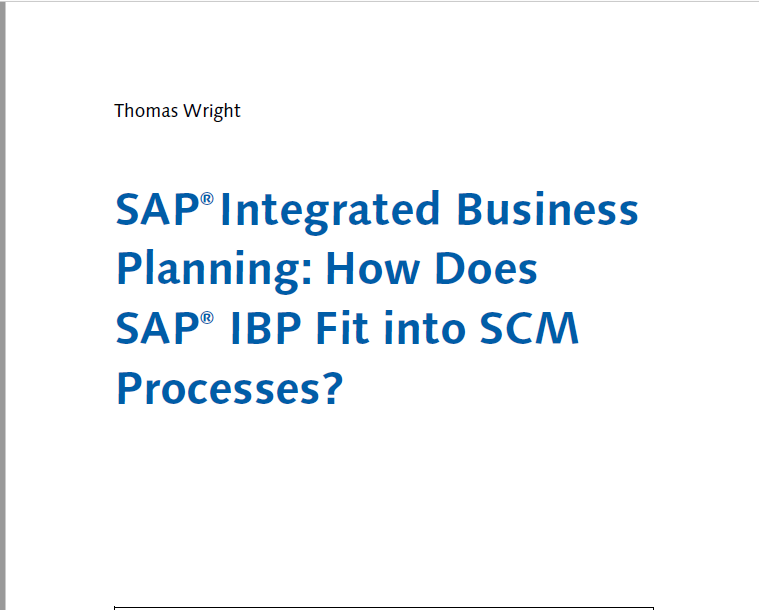This screenshot has width=759, height=610.
Task: Click the acronym SCM in the title
Action: click(530, 328)
